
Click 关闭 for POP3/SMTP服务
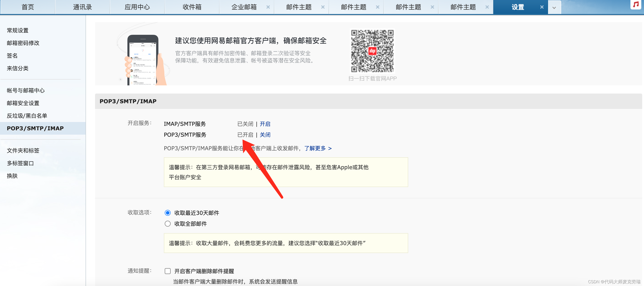(x=265, y=135)
